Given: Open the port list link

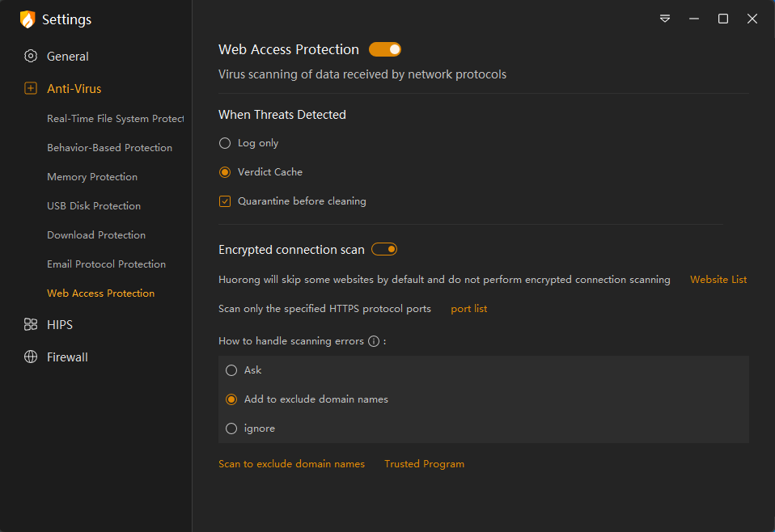Looking at the screenshot, I should coord(469,309).
